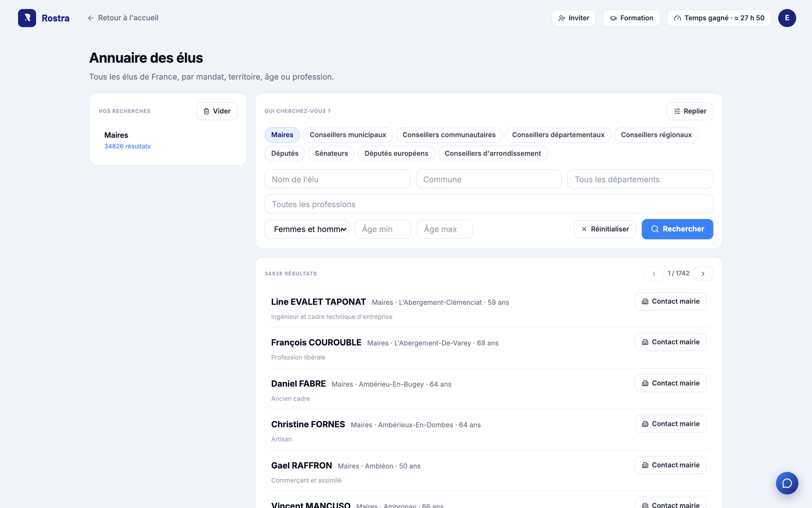
Task: Toggle the Conseillers municipaux chip
Action: 348,135
